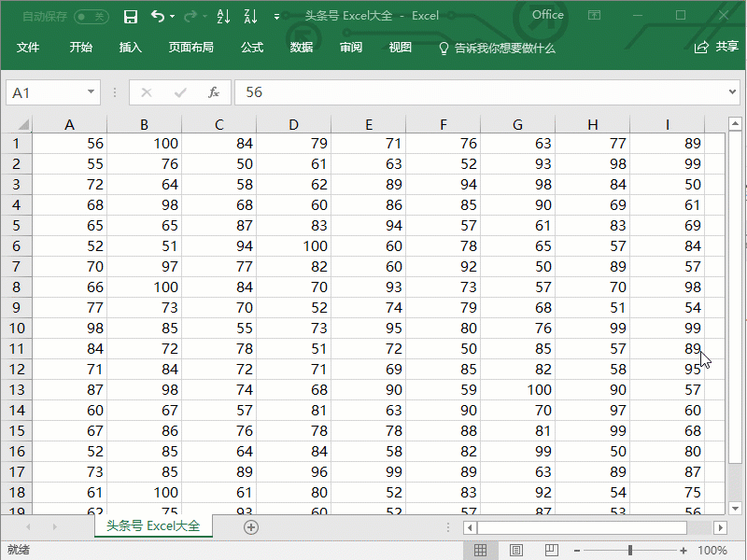Open the 开始 (Home) tab
The height and width of the screenshot is (560, 747).
point(80,48)
